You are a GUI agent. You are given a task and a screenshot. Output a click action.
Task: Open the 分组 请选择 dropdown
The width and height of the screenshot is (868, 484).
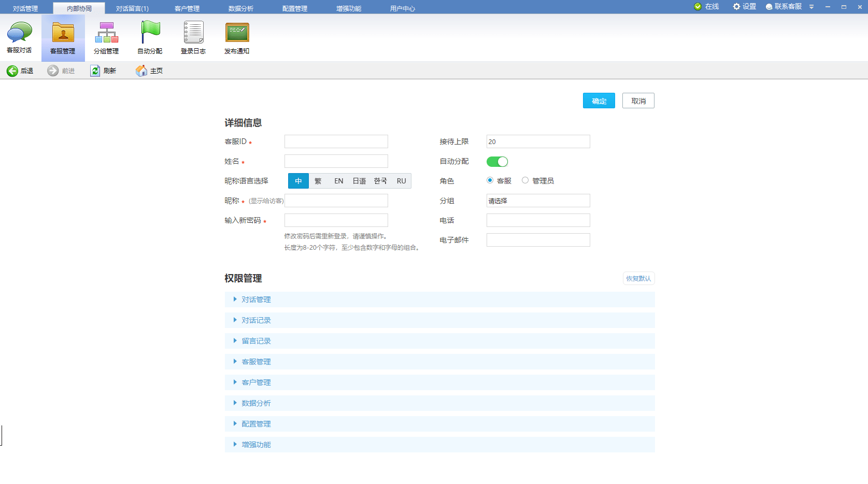[x=538, y=201]
